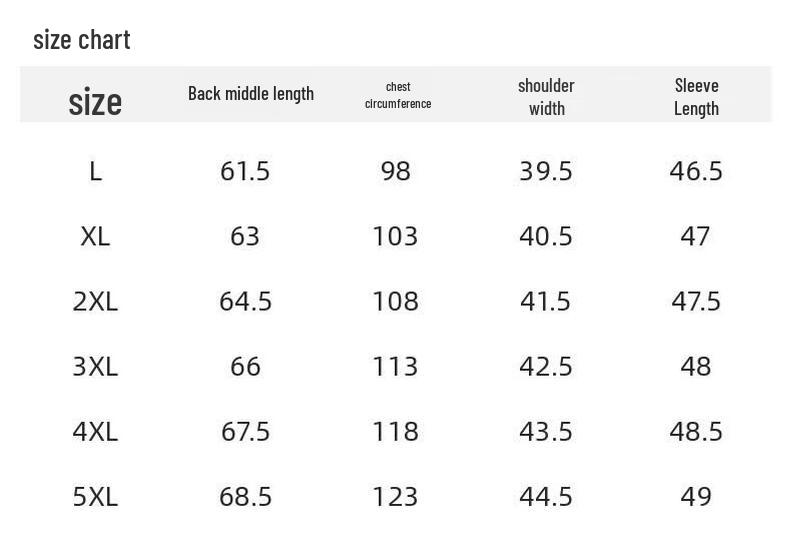Select shoulder width value 44.5
Image resolution: width=792 pixels, height=555 pixels.
(546, 496)
